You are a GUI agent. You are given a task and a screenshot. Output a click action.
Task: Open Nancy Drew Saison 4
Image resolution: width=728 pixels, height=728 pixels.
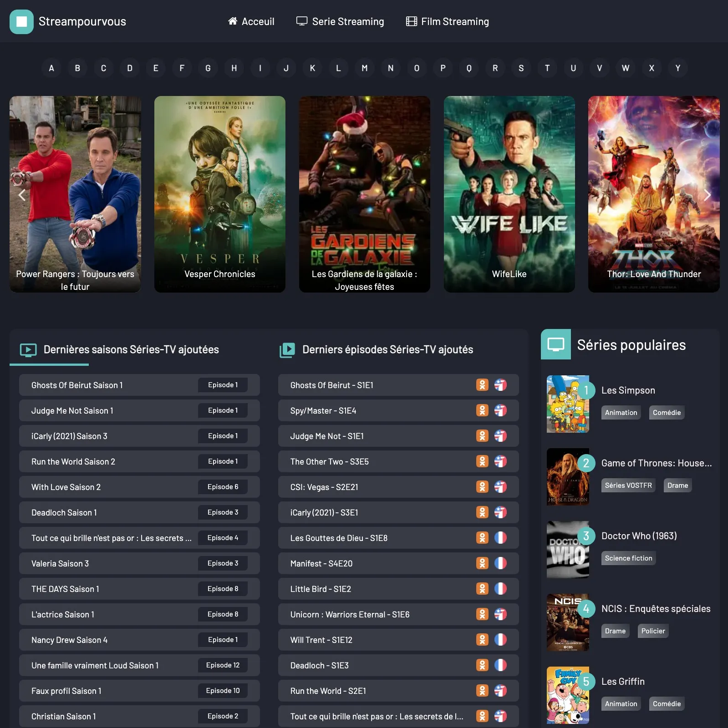(x=139, y=640)
